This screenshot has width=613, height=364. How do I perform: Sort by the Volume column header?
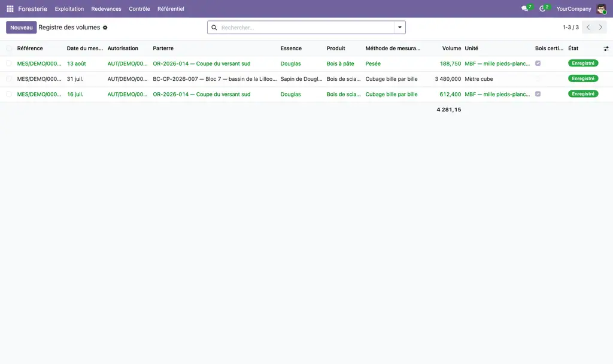451,48
